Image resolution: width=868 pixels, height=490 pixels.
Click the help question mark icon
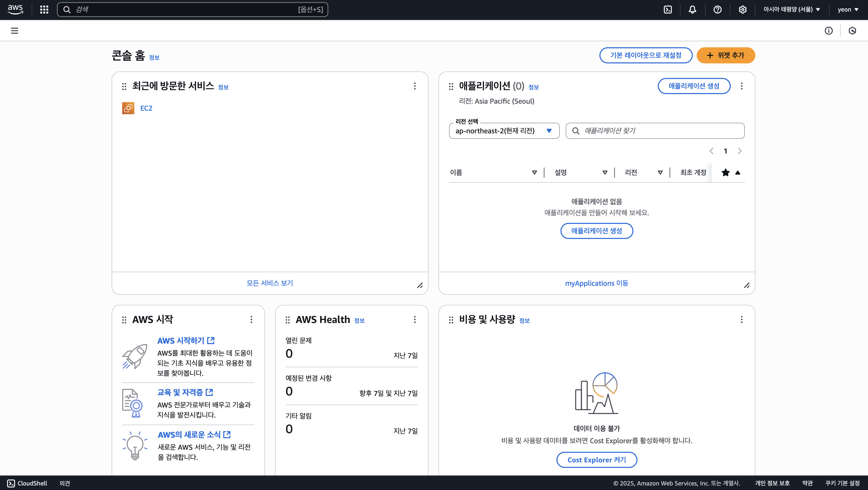point(717,10)
